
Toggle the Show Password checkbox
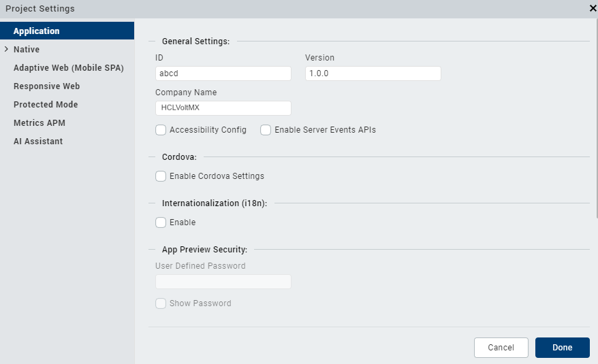click(x=161, y=303)
